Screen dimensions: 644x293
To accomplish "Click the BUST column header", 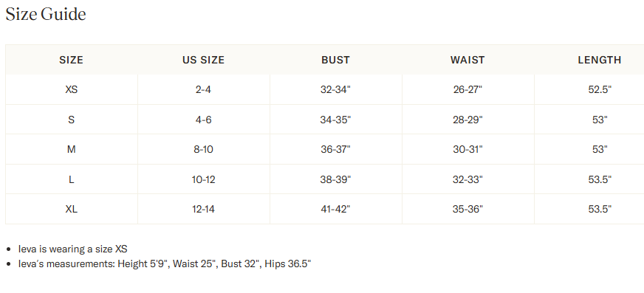I will 335,60.
